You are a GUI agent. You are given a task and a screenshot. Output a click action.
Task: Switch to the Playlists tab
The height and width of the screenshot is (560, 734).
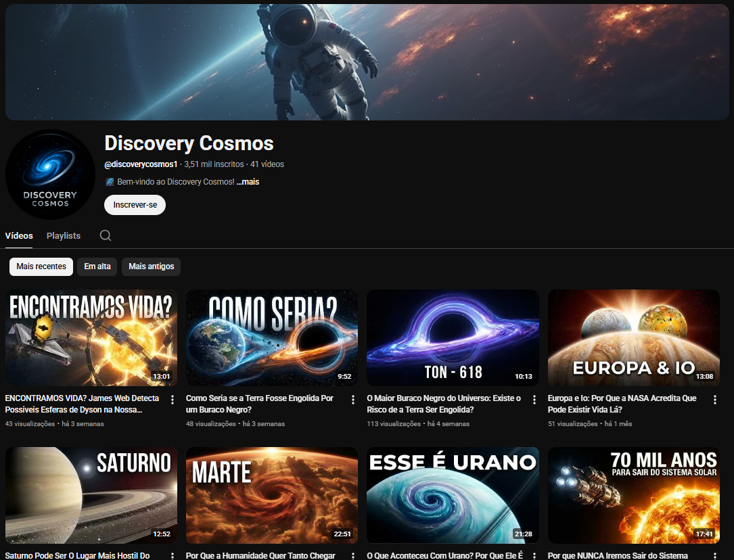click(64, 236)
